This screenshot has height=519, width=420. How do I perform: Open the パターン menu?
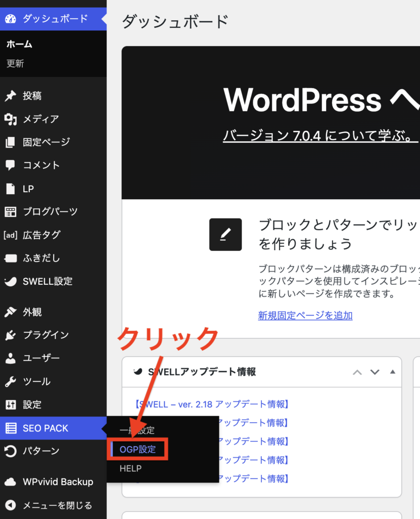[x=53, y=451]
